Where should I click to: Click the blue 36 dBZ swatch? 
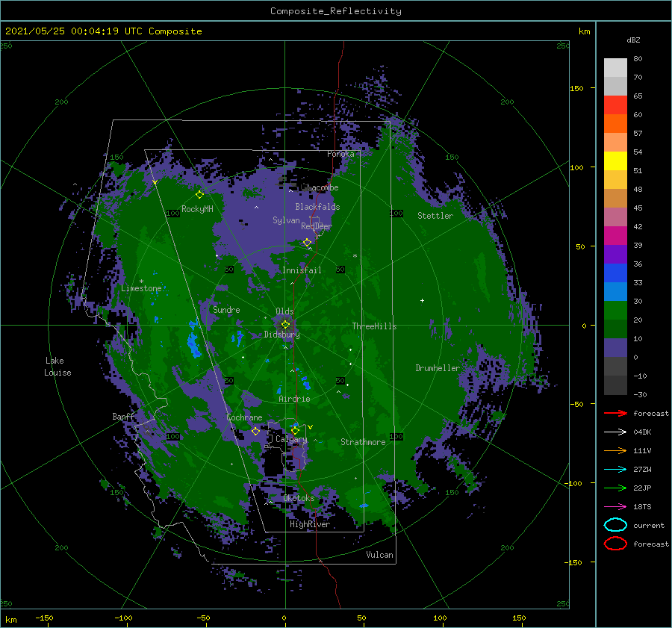click(x=615, y=273)
